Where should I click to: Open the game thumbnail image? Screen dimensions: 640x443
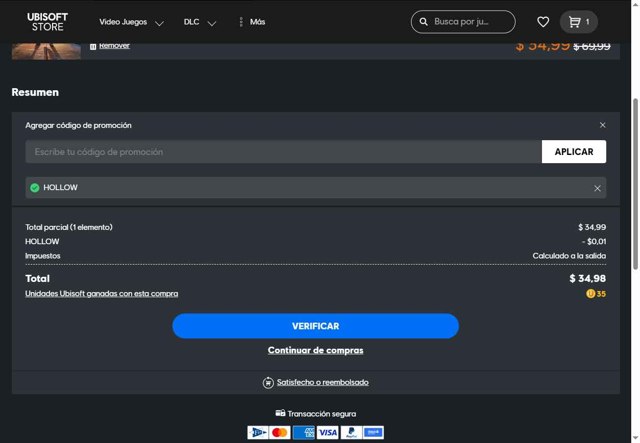(x=46, y=51)
